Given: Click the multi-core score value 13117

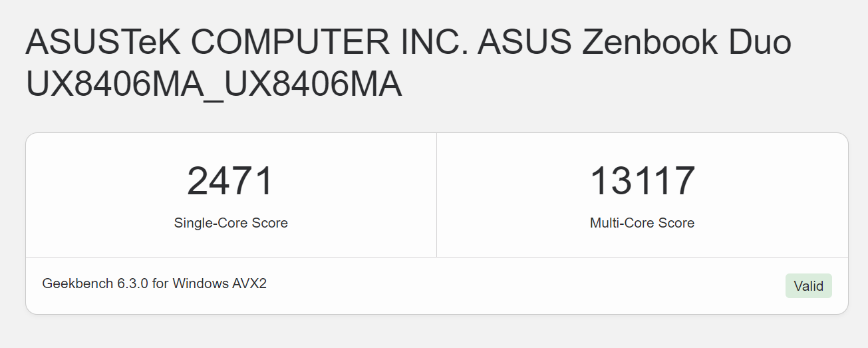Looking at the screenshot, I should 643,181.
